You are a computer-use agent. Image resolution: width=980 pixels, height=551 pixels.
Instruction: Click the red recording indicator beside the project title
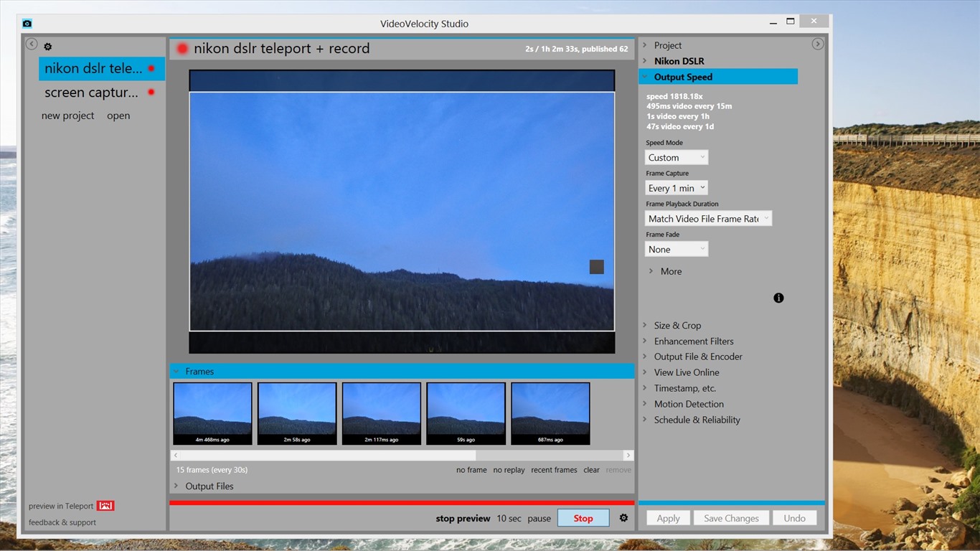click(182, 48)
